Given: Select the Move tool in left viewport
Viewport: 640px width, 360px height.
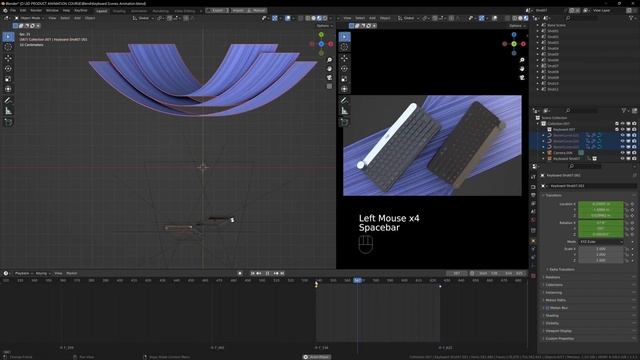Looking at the screenshot, I should pyautogui.click(x=8, y=58).
